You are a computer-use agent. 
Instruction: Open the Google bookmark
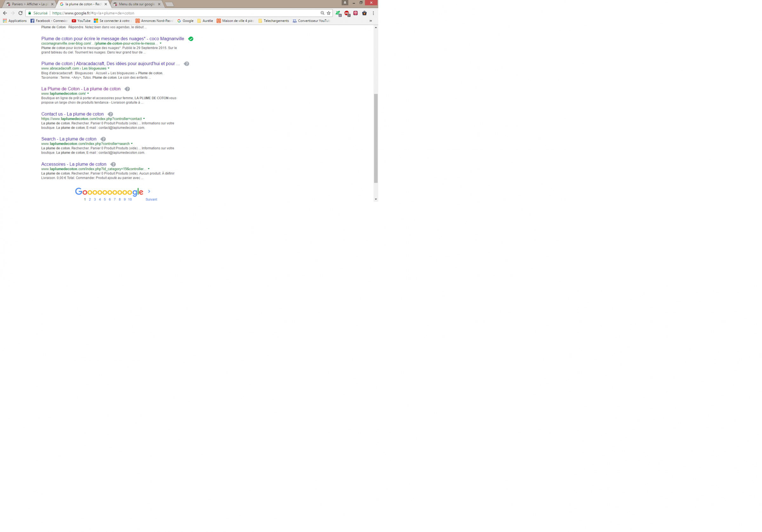coord(185,21)
